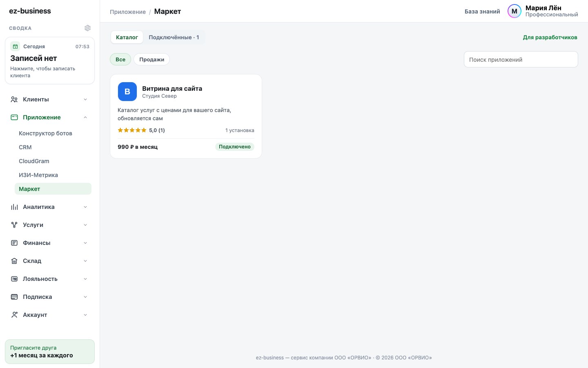Expand the Подписка chevron
This screenshot has height=368, width=588.
click(x=85, y=297)
